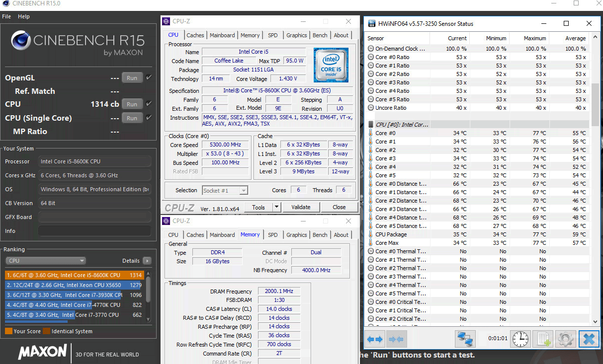Open SPD tab in lower CPU-Z window

(x=273, y=235)
